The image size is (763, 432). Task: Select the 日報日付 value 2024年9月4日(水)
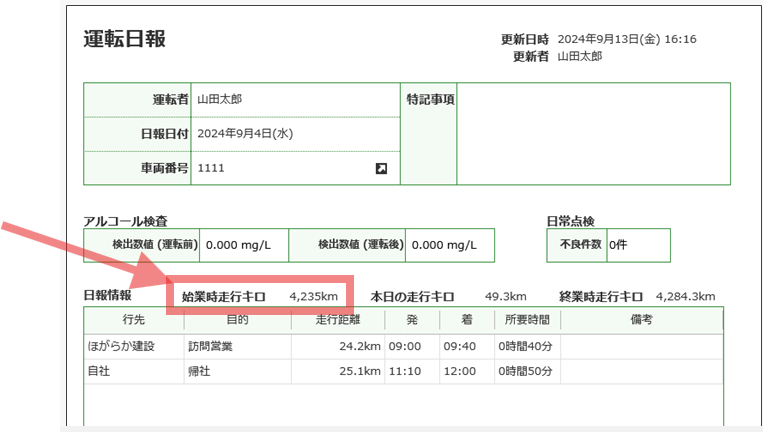(245, 134)
